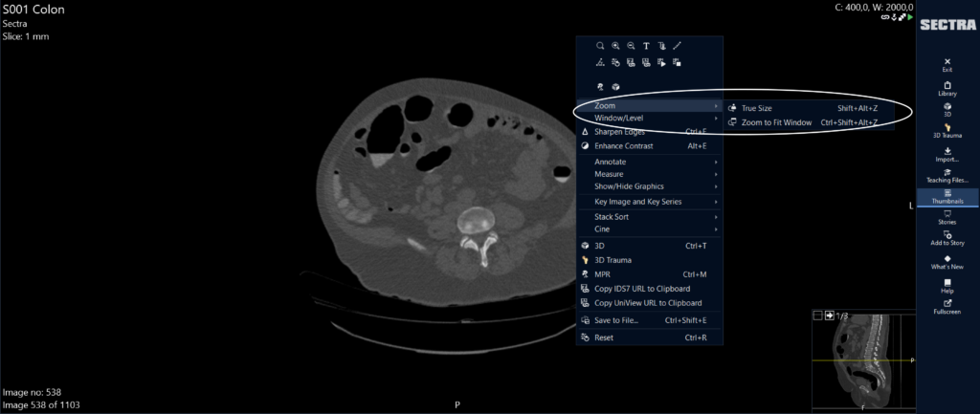This screenshot has width=980, height=414.
Task: Toggle the Thumbnails panel
Action: (947, 197)
